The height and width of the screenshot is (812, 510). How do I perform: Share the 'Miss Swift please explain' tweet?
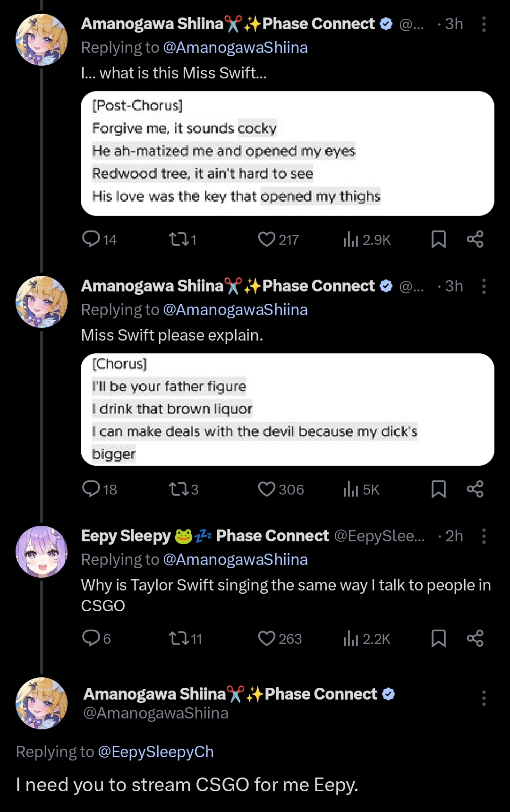(x=475, y=489)
